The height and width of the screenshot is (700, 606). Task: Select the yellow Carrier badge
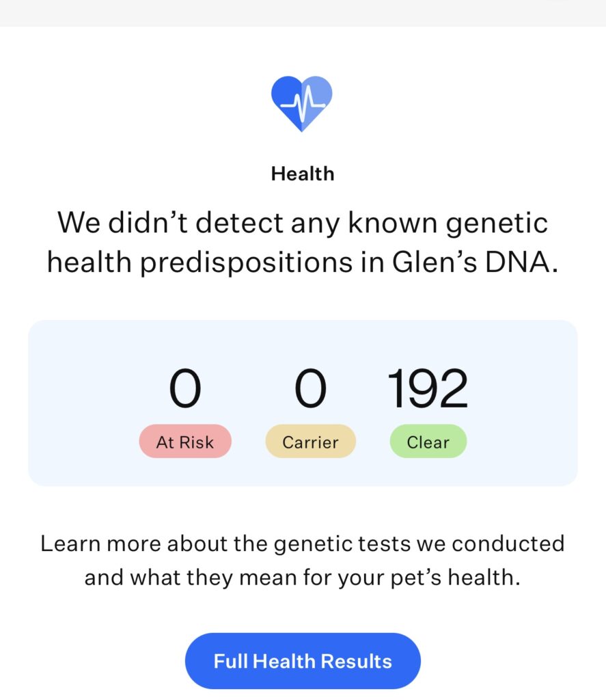310,442
